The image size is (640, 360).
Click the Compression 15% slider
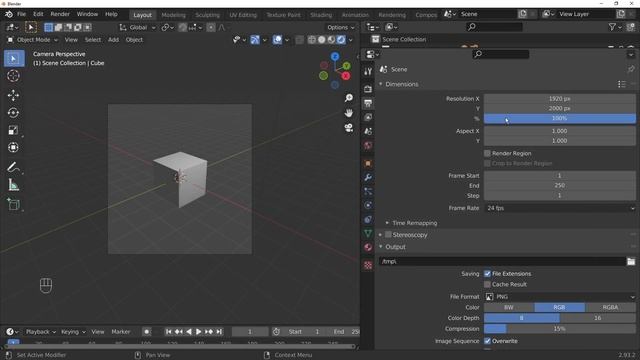tap(560, 329)
